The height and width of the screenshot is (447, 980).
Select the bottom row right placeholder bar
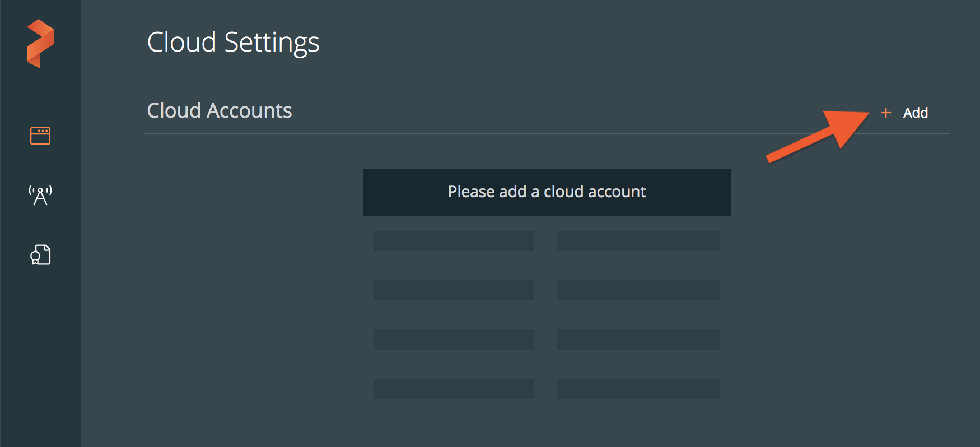pos(638,389)
